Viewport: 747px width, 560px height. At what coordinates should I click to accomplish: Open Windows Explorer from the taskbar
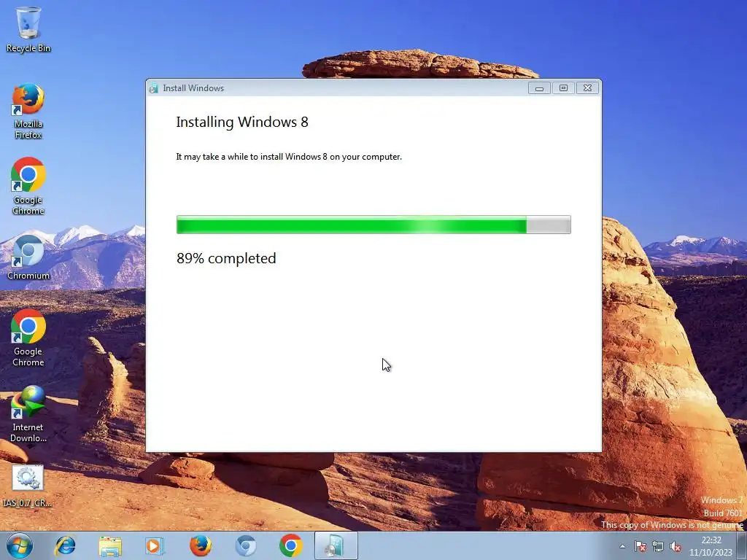110,545
